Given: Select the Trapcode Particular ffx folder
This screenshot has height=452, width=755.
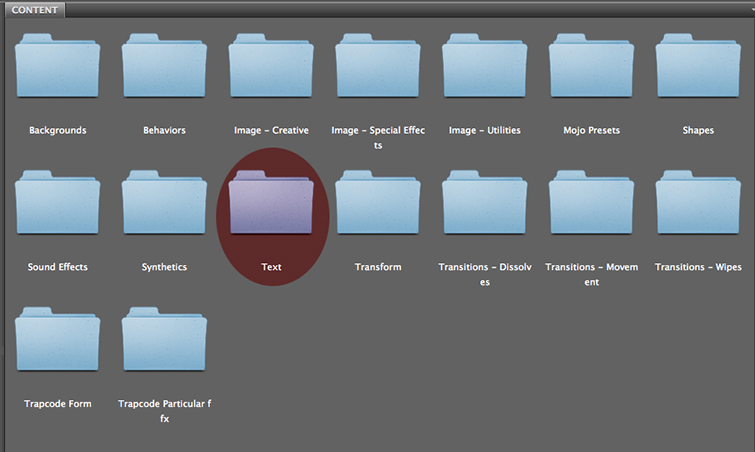Looking at the screenshot, I should click(164, 342).
